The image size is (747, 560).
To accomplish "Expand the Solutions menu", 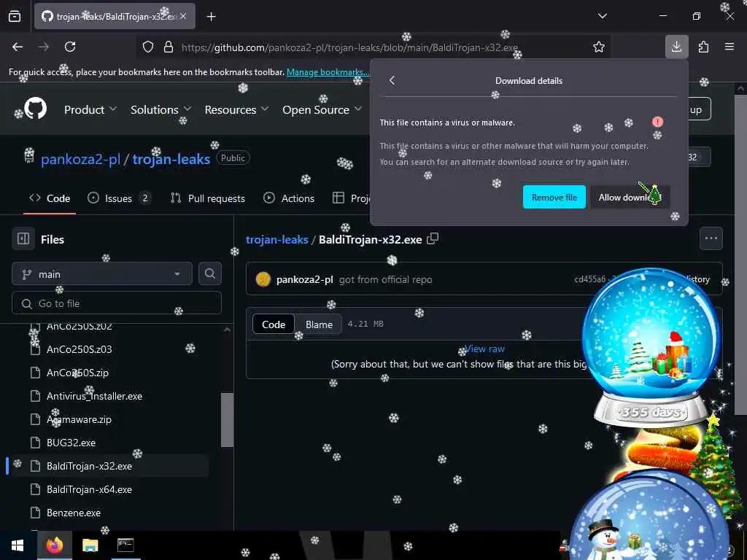I will click(x=161, y=109).
